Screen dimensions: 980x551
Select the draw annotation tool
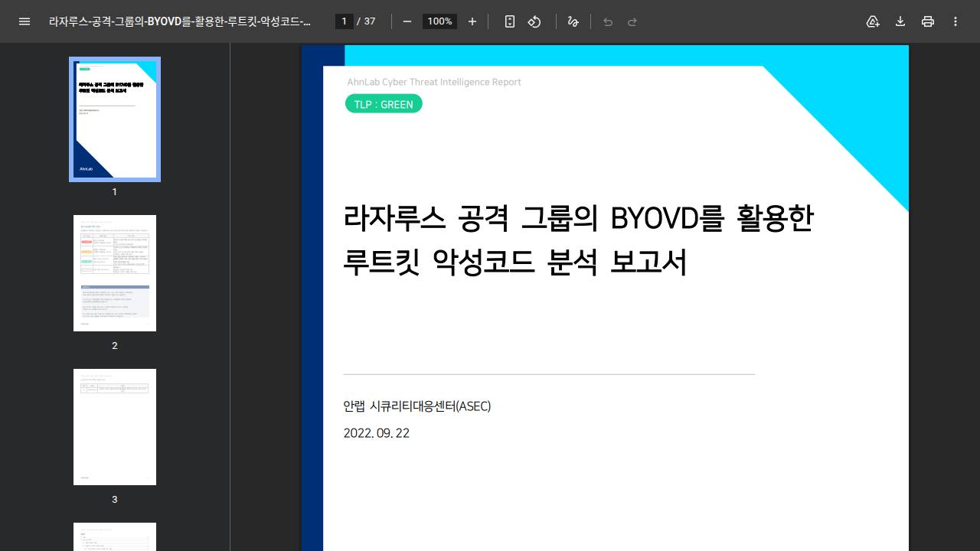[573, 21]
